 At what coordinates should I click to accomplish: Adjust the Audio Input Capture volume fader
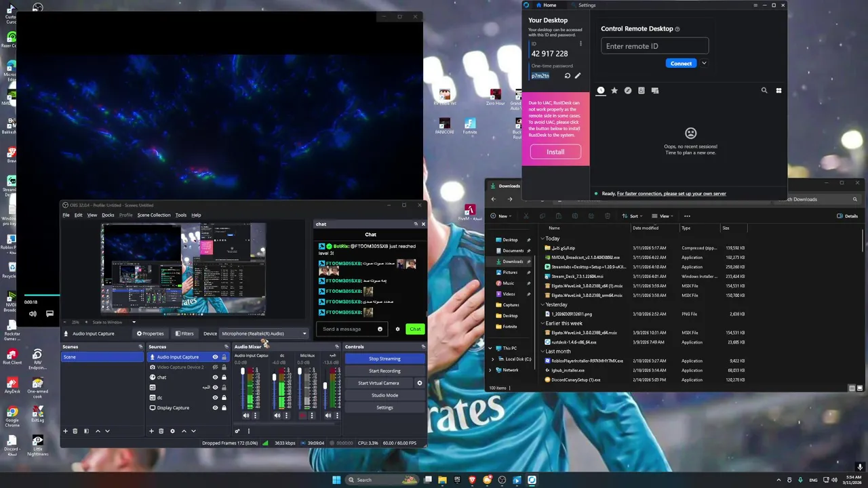tap(243, 373)
